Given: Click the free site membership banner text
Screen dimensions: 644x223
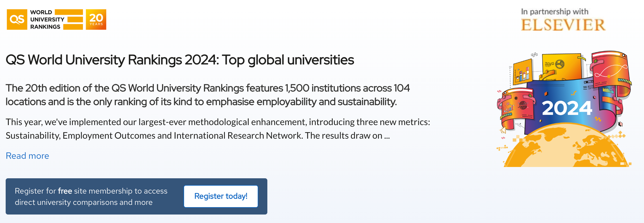Looking at the screenshot, I should [x=91, y=196].
